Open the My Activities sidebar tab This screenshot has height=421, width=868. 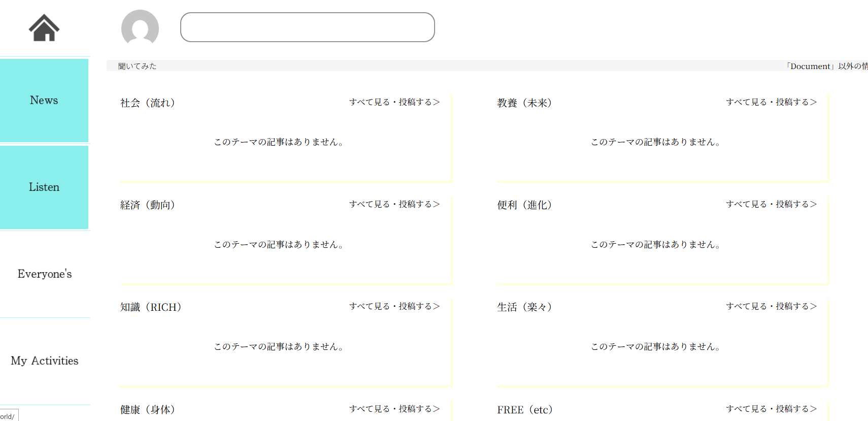point(44,361)
